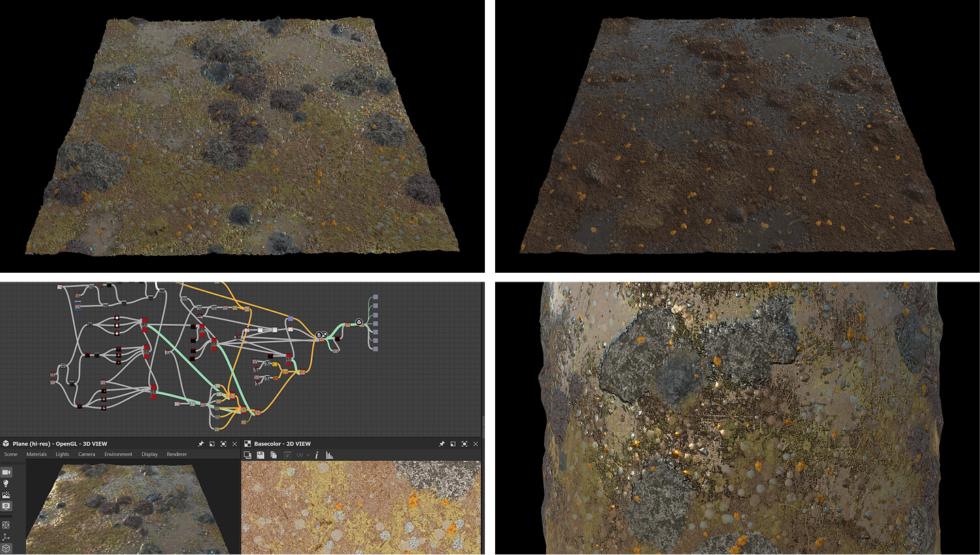Click the light bulb icon in 3D View sidebar
Image resolution: width=980 pixels, height=555 pixels.
[x=6, y=483]
